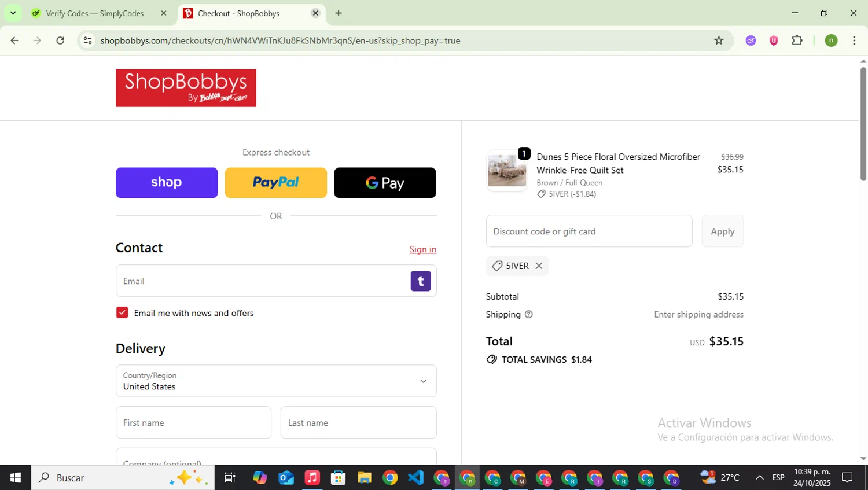Open the green Chrome profile avatar
This screenshot has height=490, width=868.
click(x=831, y=40)
